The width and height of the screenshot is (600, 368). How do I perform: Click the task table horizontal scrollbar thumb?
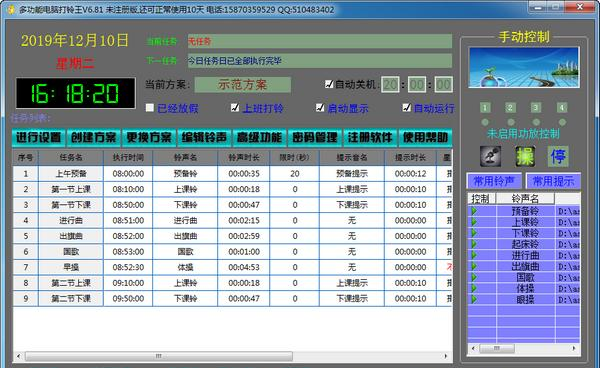point(159,356)
